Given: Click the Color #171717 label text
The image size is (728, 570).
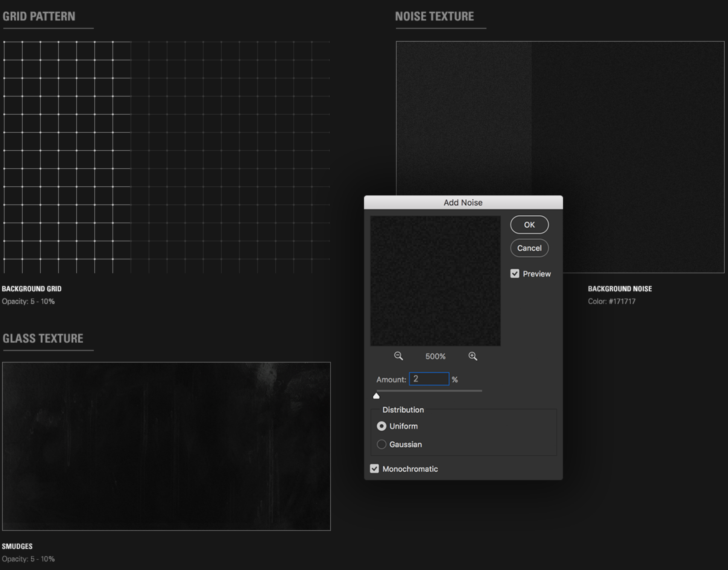Looking at the screenshot, I should (x=611, y=301).
